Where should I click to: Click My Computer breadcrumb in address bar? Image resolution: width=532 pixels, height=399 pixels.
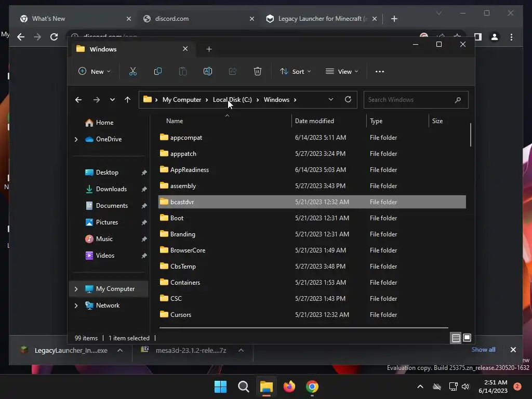pos(181,100)
